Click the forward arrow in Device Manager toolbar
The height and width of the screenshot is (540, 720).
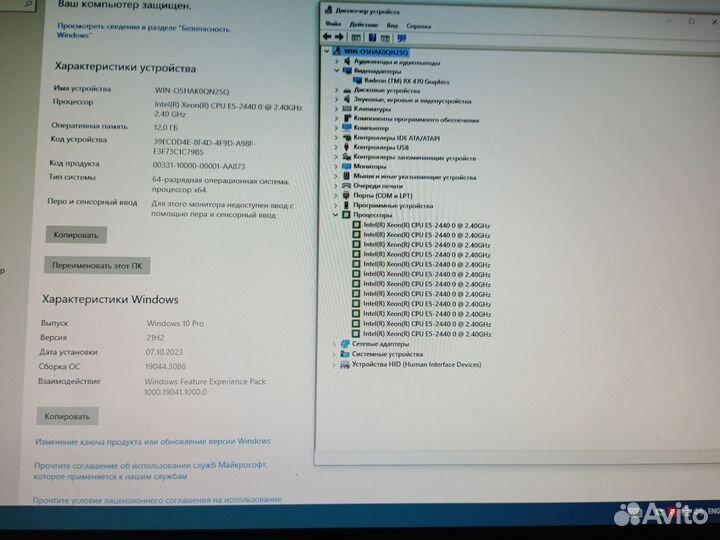coord(339,37)
